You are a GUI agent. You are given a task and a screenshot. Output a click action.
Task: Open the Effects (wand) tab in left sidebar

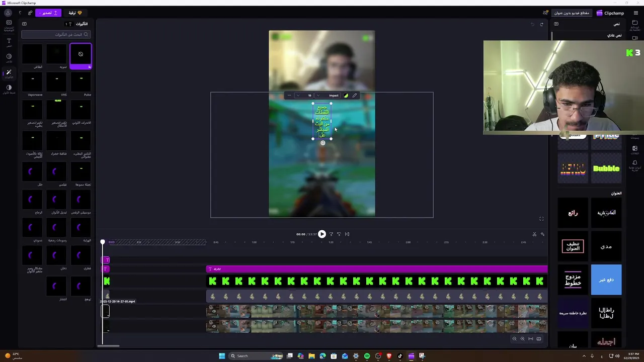9,74
